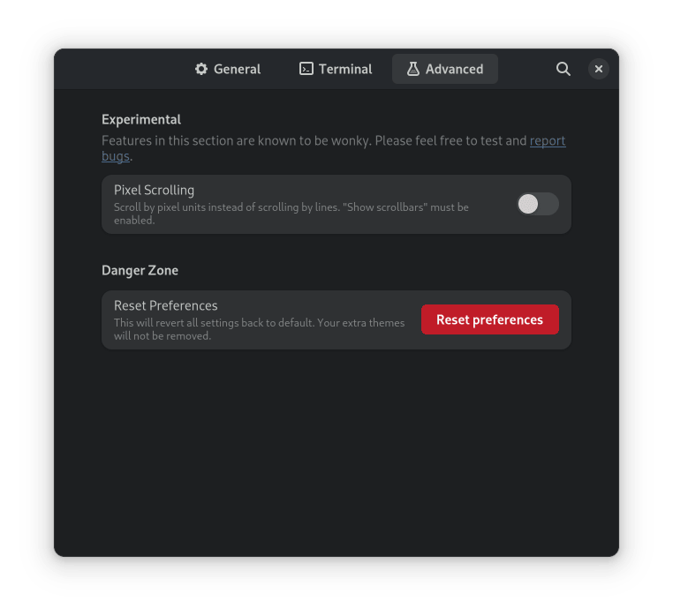Click the flask icon on the Advanced tab
The height and width of the screenshot is (616, 673).
tap(412, 69)
